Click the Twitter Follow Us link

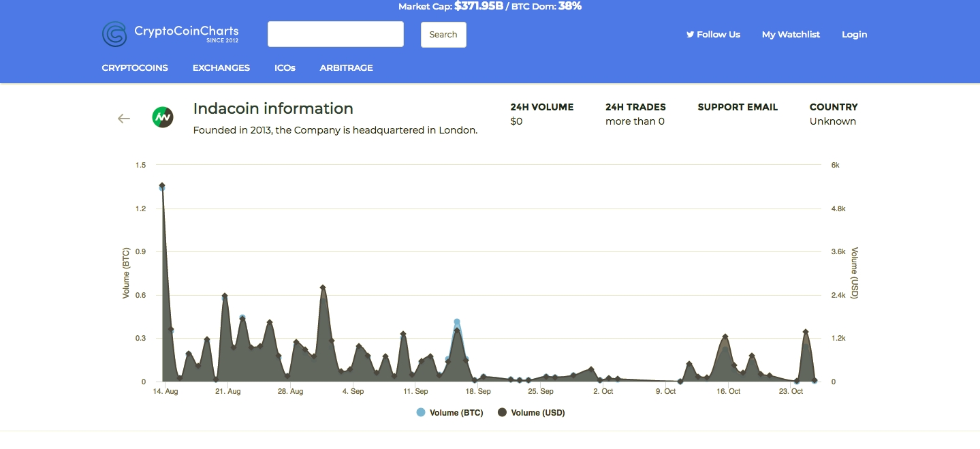(713, 34)
